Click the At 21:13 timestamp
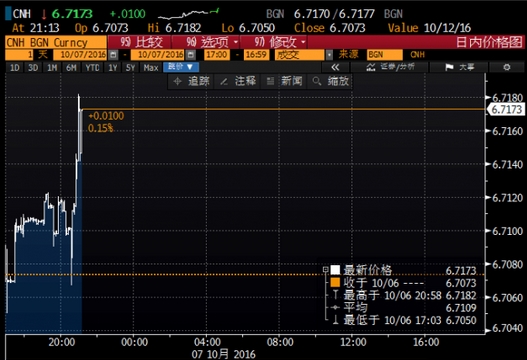 point(36,28)
